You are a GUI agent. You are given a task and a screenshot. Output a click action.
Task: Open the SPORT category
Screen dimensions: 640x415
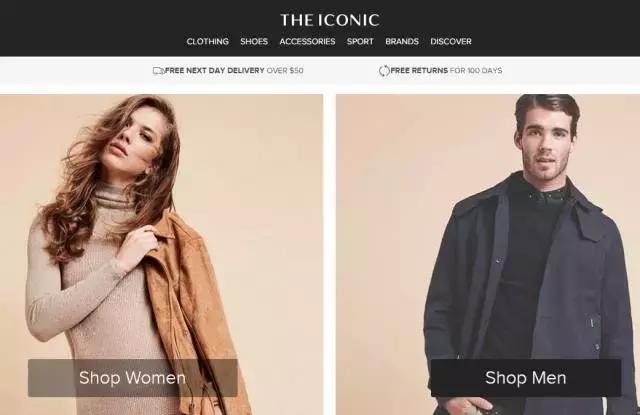click(x=360, y=41)
